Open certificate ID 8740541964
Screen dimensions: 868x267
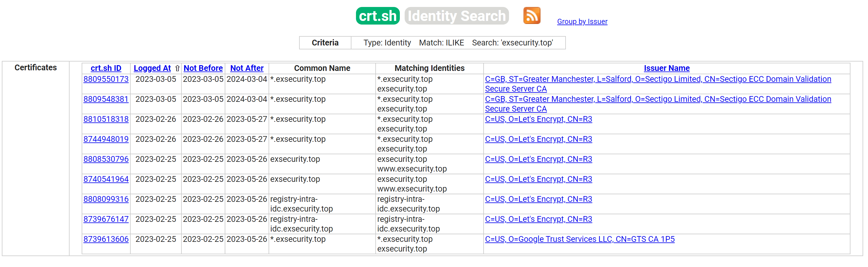click(x=106, y=179)
